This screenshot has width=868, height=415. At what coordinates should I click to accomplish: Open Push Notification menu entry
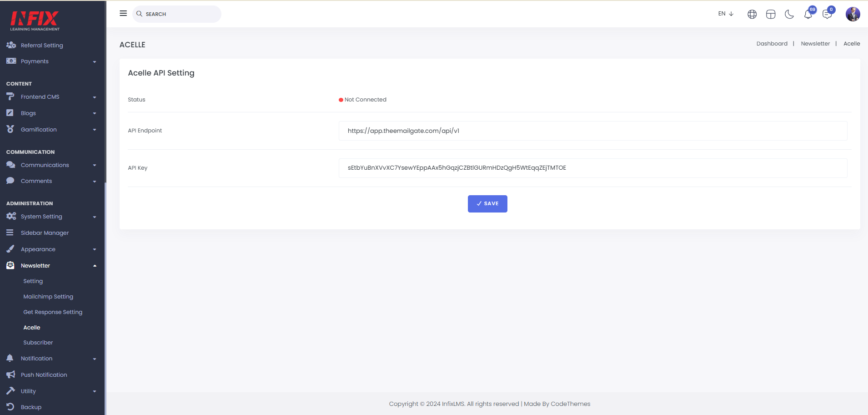44,375
